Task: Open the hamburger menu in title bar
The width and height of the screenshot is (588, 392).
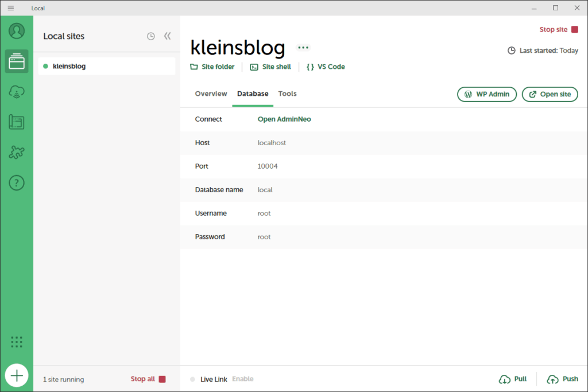Action: point(10,8)
